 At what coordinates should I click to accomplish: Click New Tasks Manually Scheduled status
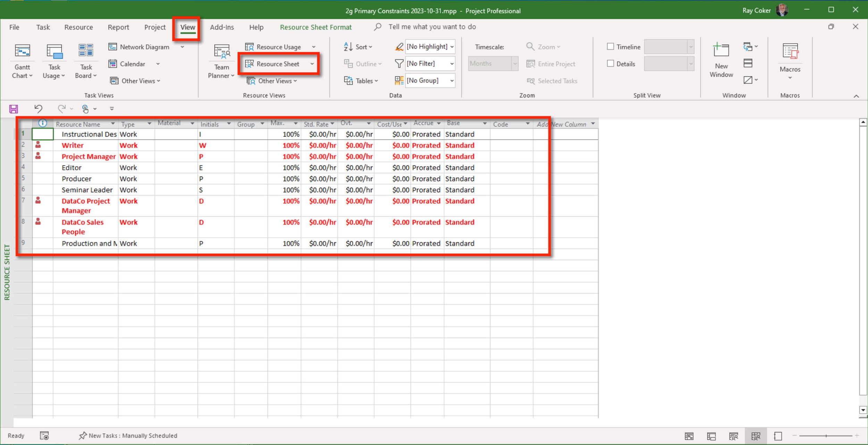coord(128,436)
